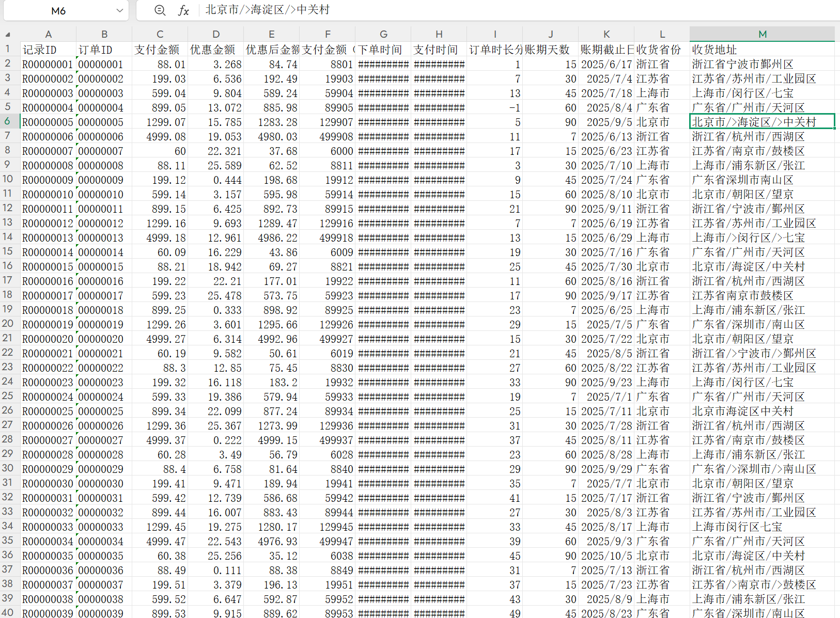Click the 账期天数 header cell
The height and width of the screenshot is (618, 840).
click(550, 50)
